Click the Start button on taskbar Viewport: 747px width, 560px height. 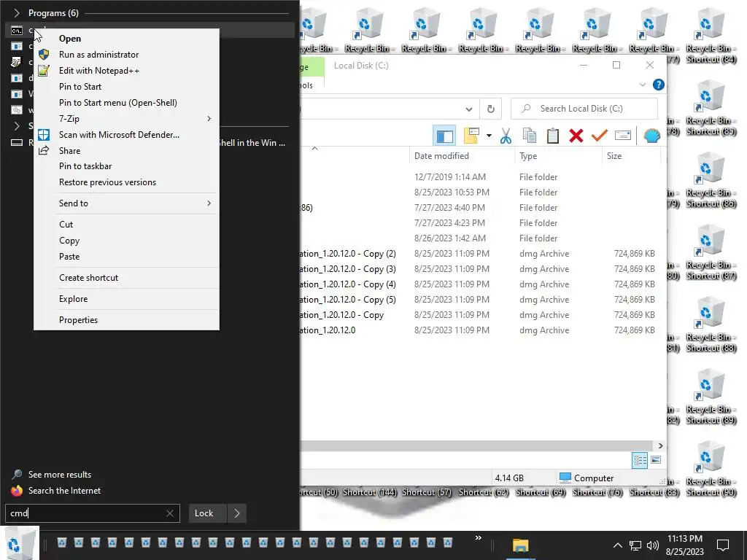pyautogui.click(x=19, y=545)
